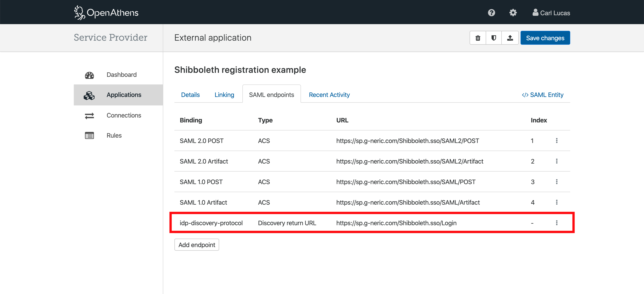Viewport: 644px width, 294px height.
Task: Click the Add endpoint button
Action: click(197, 245)
